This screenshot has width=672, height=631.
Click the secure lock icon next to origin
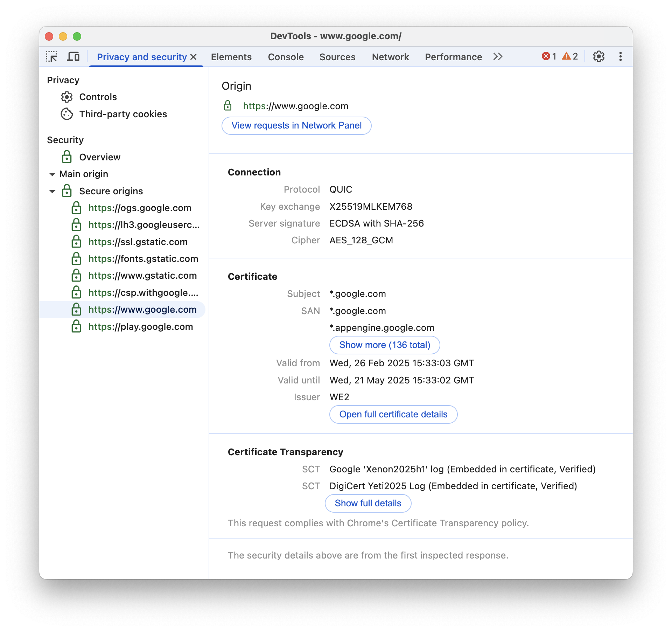(x=227, y=105)
